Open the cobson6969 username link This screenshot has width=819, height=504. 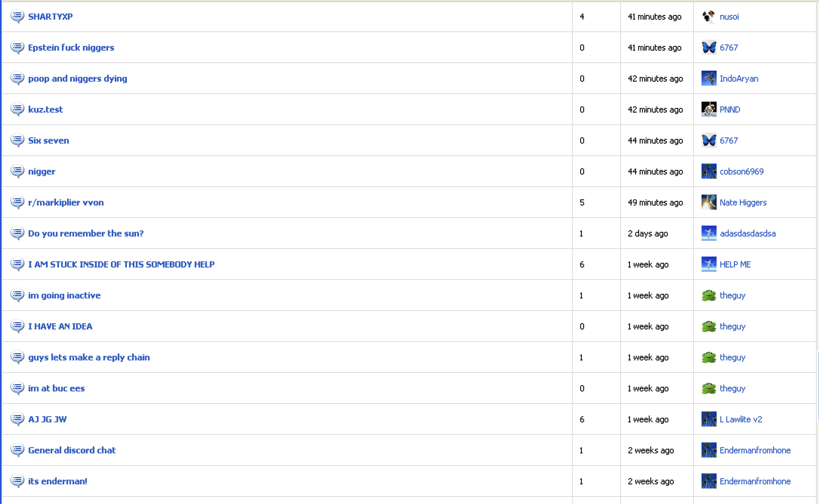coord(742,172)
